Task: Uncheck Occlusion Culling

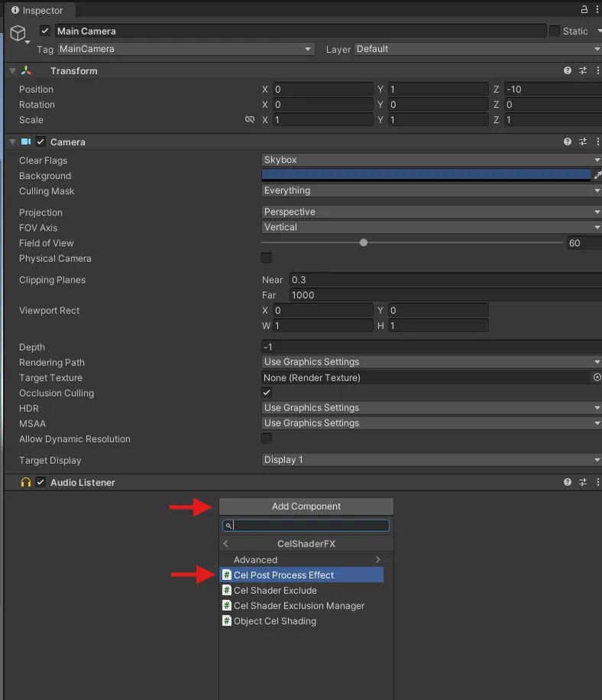Action: (267, 392)
